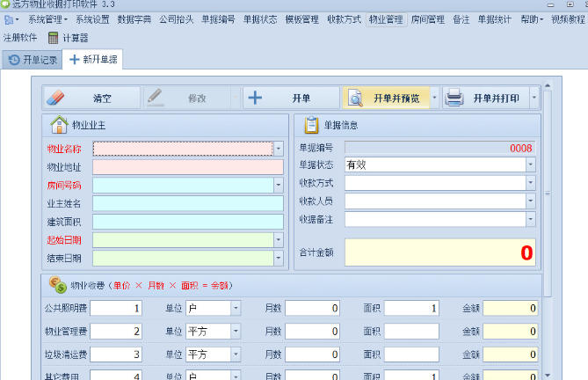Screen dimensions: 588x380
Task: Click 垃圾清运费 面积 field
Action: click(411, 354)
